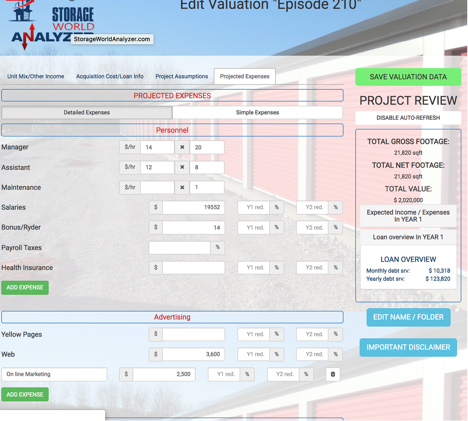Click Web Y1 reduction field
Viewport: 468px width, 421px height.
[x=254, y=354]
